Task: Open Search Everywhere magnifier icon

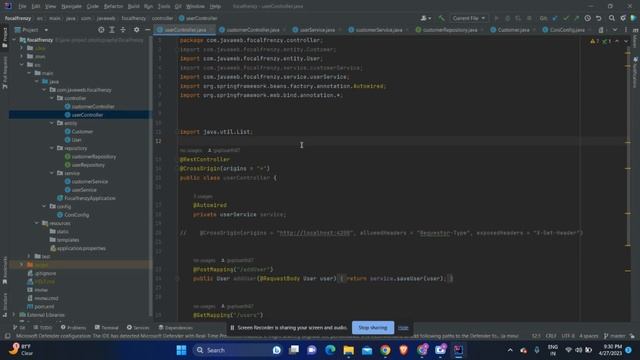Action: (x=612, y=18)
